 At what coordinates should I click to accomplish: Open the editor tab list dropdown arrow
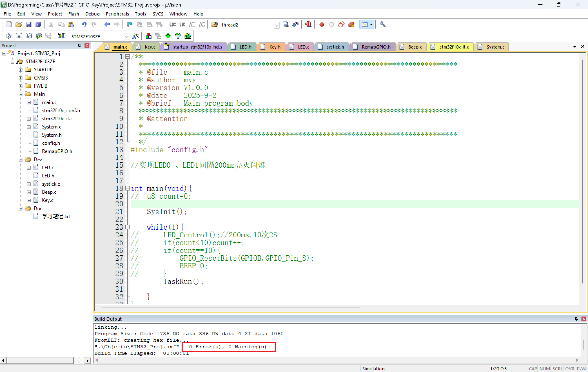point(575,46)
